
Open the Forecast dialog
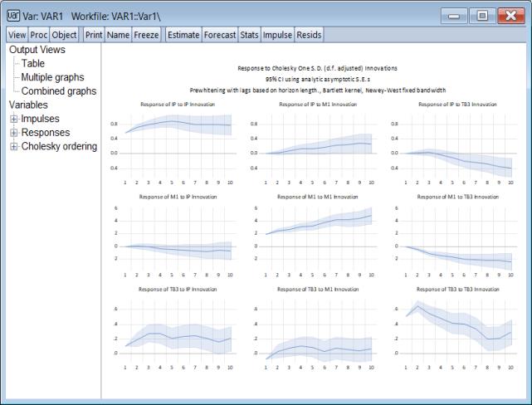tap(220, 35)
